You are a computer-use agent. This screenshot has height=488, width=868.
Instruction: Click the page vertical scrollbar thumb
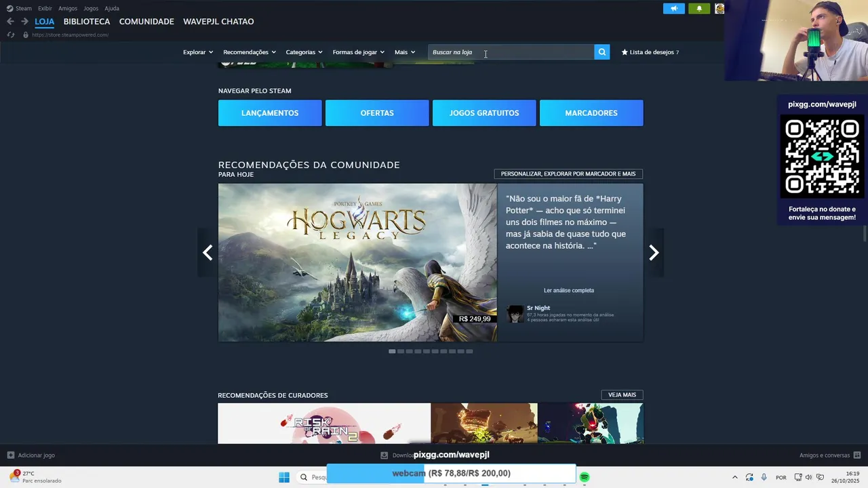pyautogui.click(x=865, y=234)
